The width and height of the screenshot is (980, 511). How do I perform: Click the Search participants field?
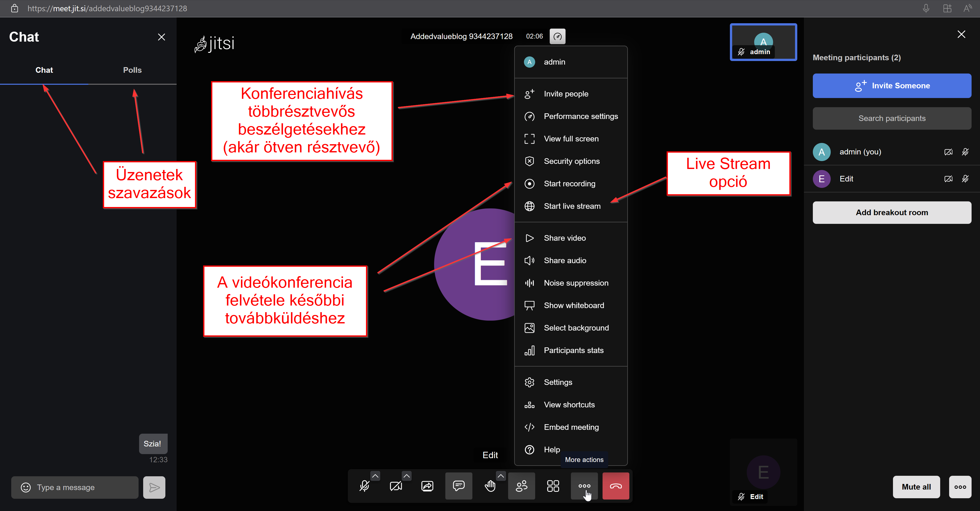click(x=892, y=118)
